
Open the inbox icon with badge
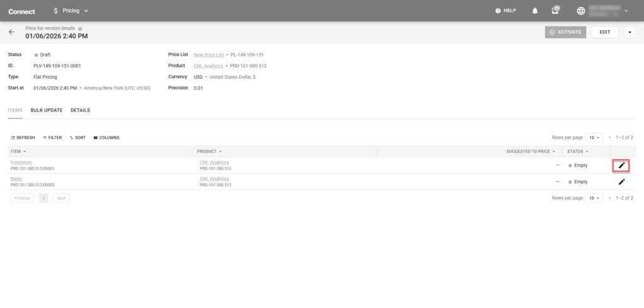click(x=555, y=11)
